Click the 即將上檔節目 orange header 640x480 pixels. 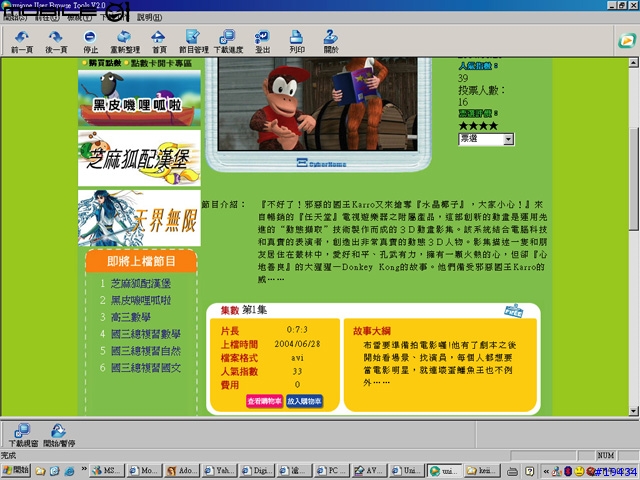click(x=141, y=261)
